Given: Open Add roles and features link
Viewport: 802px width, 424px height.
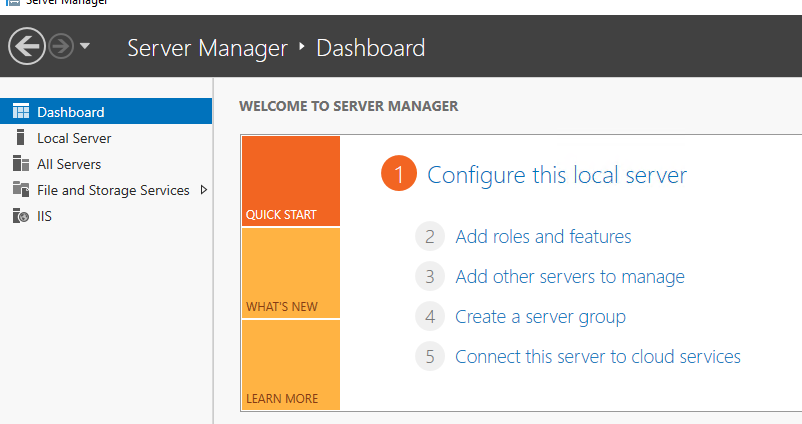Looking at the screenshot, I should click(543, 237).
